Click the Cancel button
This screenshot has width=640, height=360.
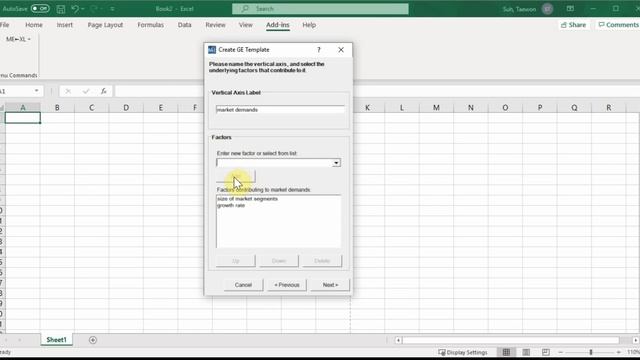coord(243,285)
